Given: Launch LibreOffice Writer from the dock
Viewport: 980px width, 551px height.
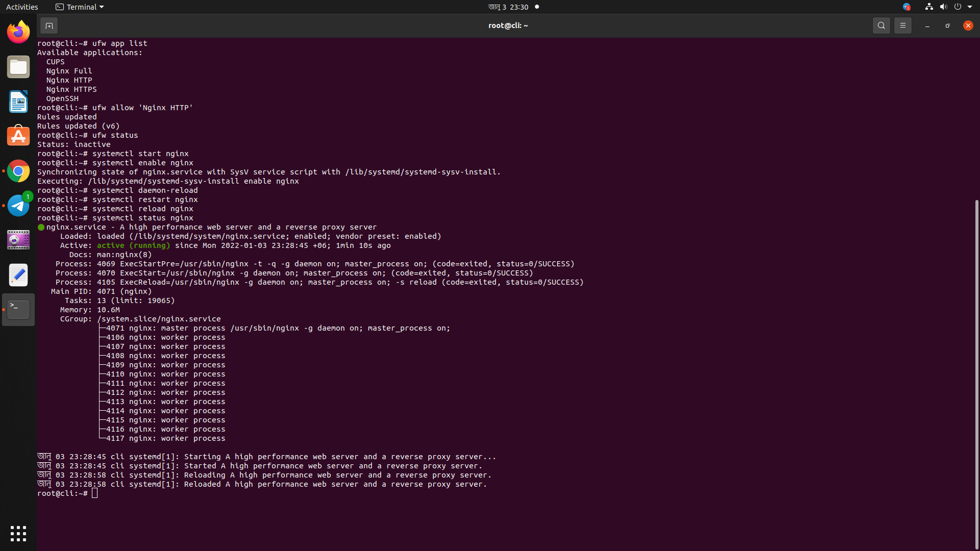Looking at the screenshot, I should pos(18,102).
